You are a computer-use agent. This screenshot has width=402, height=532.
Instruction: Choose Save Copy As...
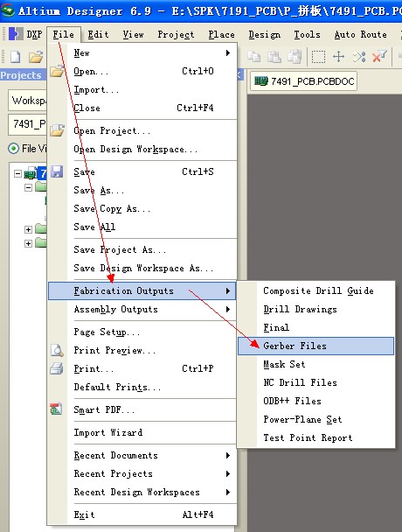142,208
